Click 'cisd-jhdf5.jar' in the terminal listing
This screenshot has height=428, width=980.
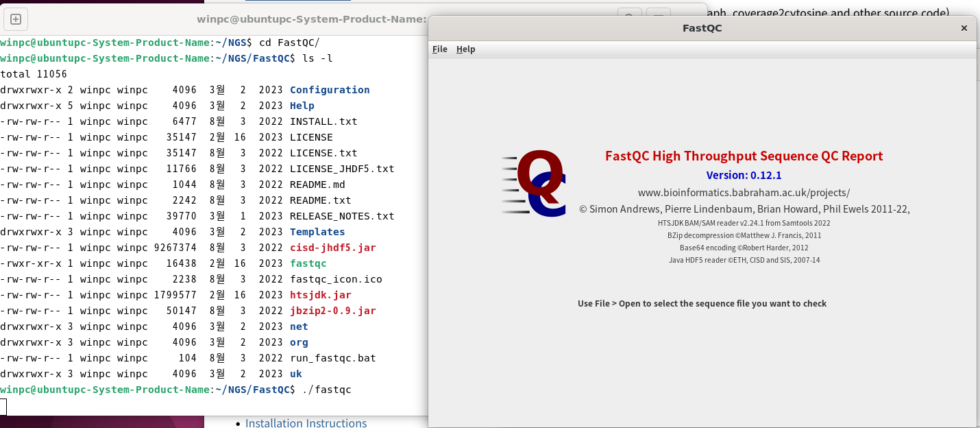coord(333,248)
